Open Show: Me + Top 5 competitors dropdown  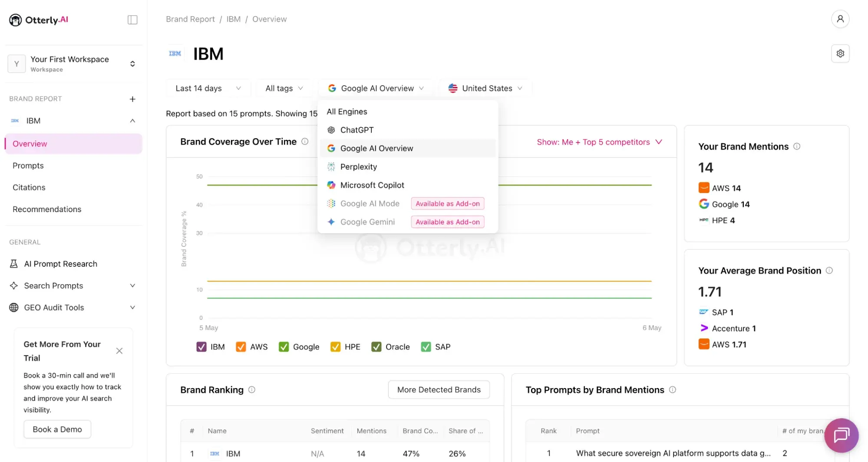[599, 142]
